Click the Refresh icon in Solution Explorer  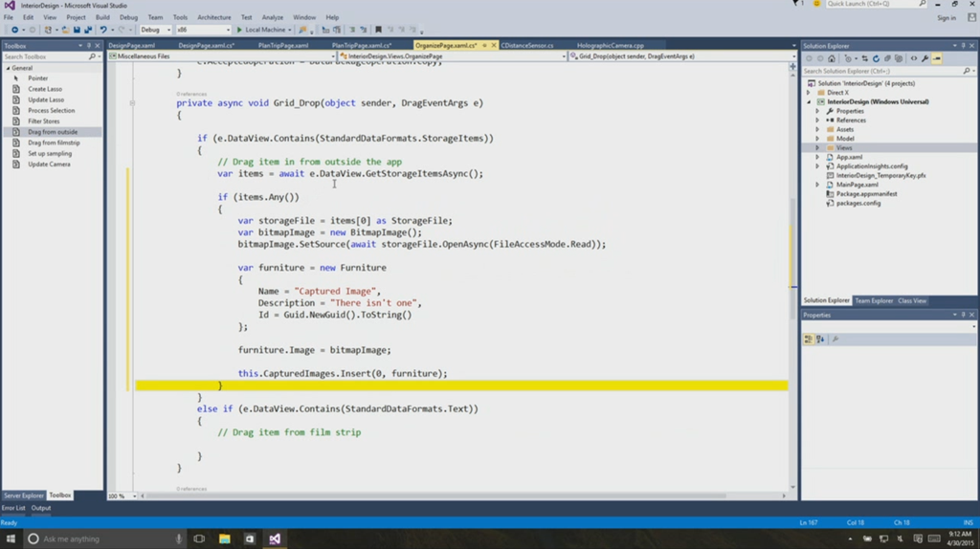876,58
